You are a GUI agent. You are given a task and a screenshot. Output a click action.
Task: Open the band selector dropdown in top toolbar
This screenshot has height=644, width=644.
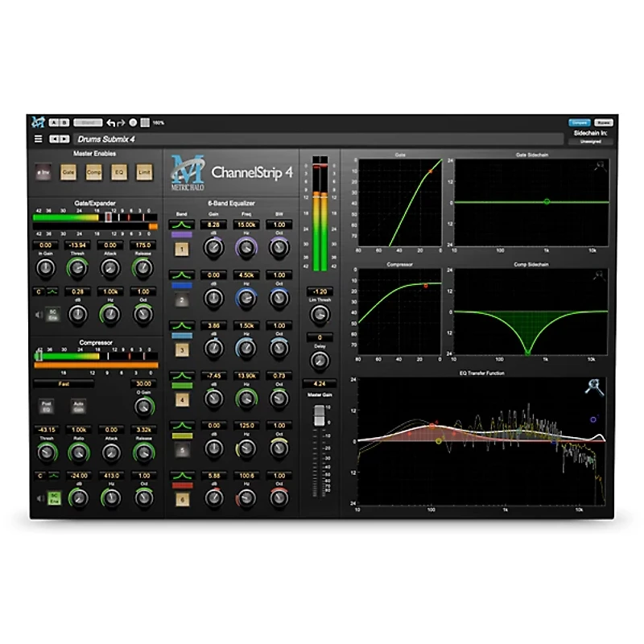(x=87, y=121)
